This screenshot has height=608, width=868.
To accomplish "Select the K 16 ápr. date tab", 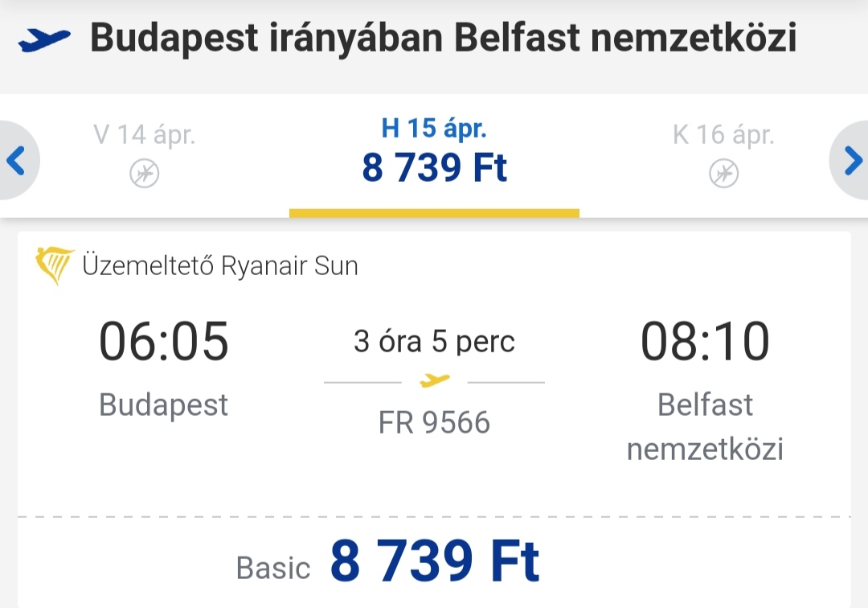I will 723,155.
